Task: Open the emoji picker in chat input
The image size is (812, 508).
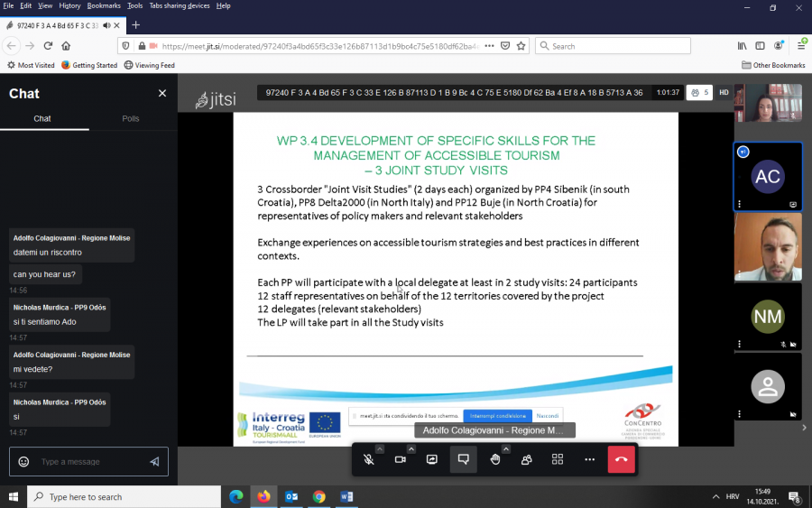Action: click(24, 462)
